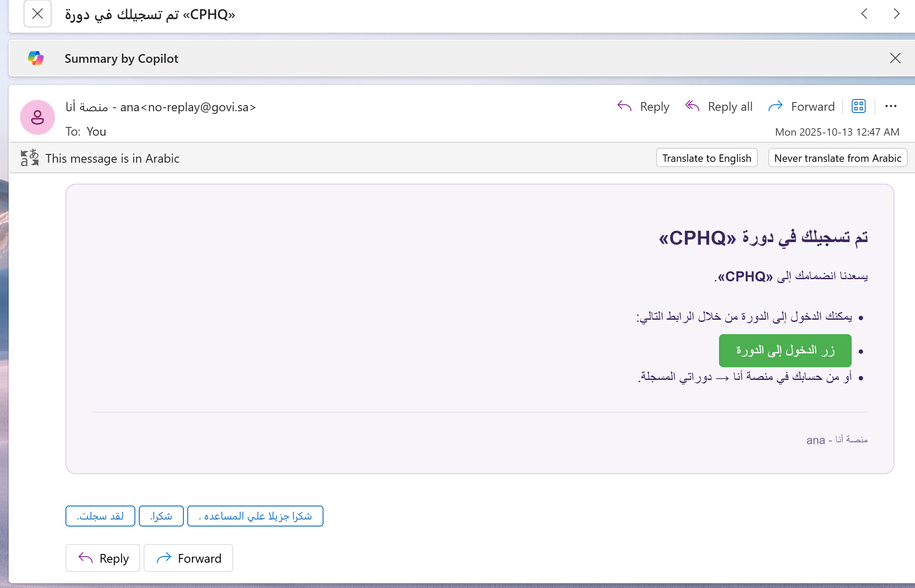Translate the message to English

point(706,158)
